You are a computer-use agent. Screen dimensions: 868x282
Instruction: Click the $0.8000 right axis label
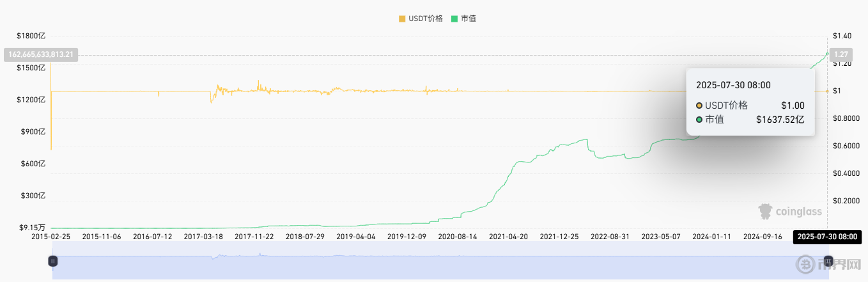tap(847, 118)
